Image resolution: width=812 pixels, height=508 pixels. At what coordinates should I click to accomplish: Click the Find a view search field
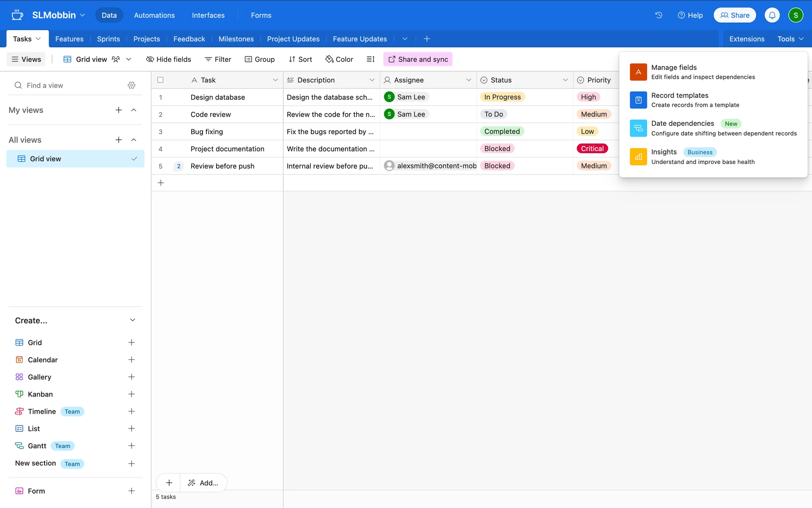click(68, 86)
